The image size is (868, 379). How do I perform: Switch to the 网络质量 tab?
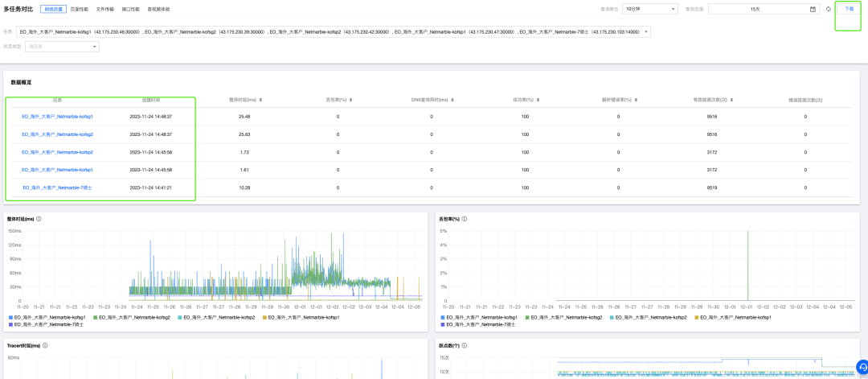click(x=54, y=10)
